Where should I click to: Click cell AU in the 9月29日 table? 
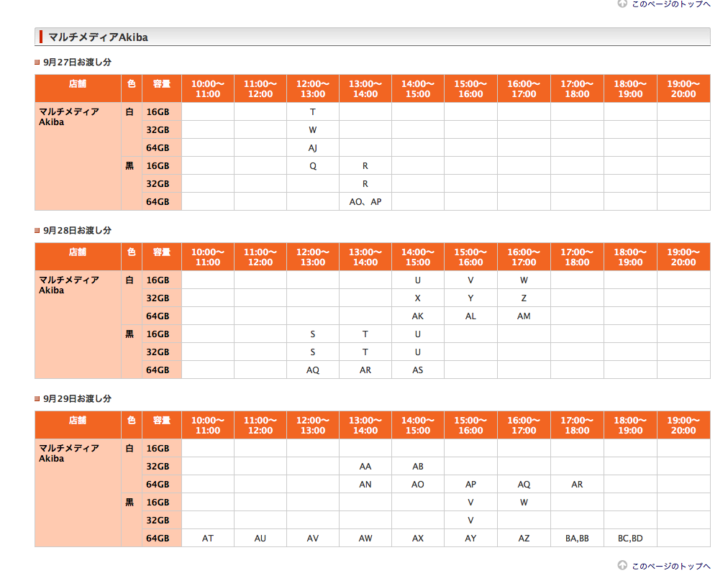[x=260, y=539]
